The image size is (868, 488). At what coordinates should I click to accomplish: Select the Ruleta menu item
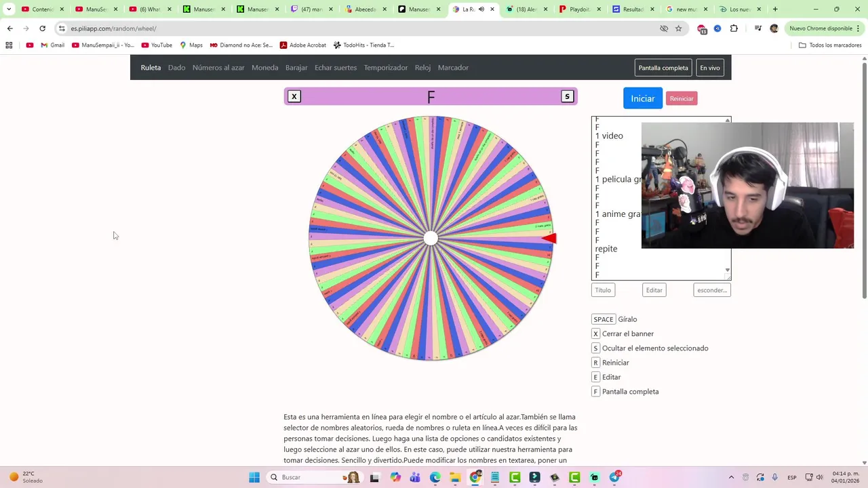tap(151, 68)
